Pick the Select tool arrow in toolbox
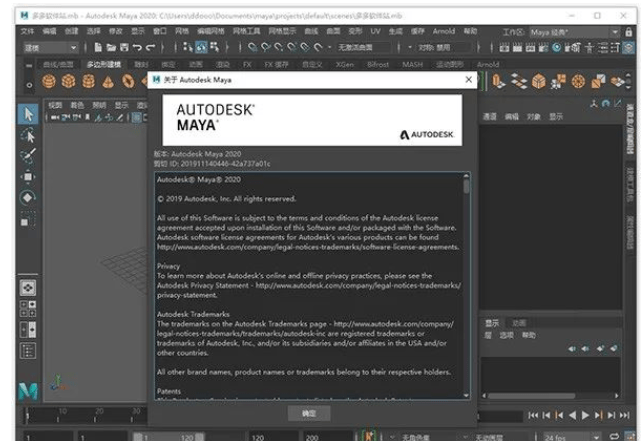The image size is (643, 441). 28,114
